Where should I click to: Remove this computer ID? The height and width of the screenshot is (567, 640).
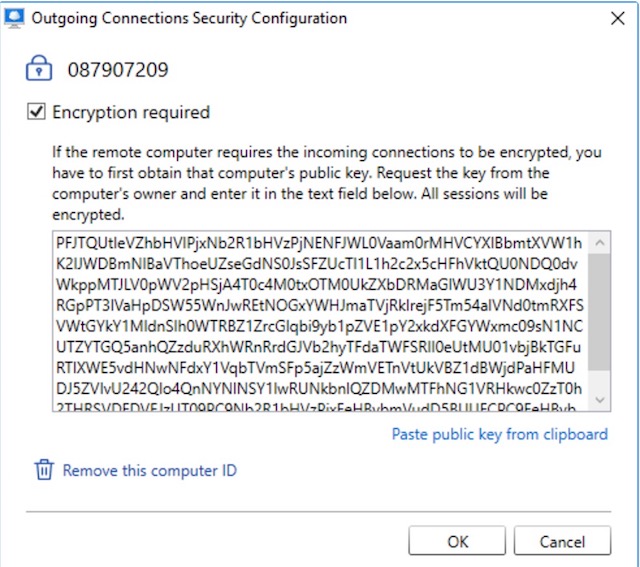149,470
